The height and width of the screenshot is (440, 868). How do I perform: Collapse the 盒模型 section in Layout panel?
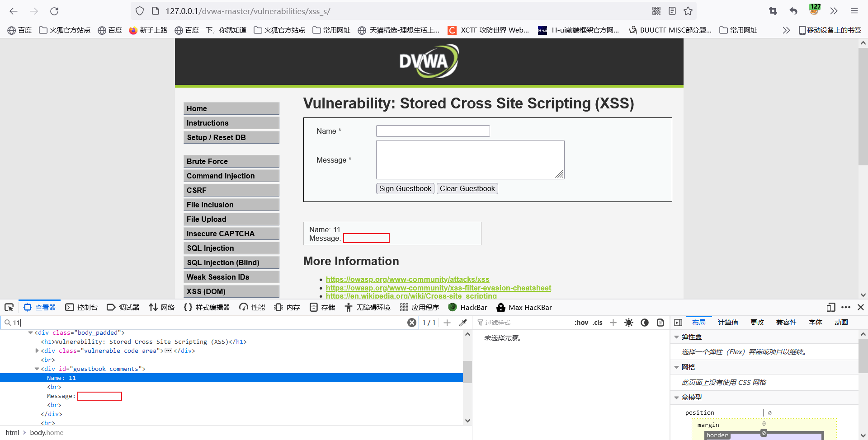coord(677,398)
